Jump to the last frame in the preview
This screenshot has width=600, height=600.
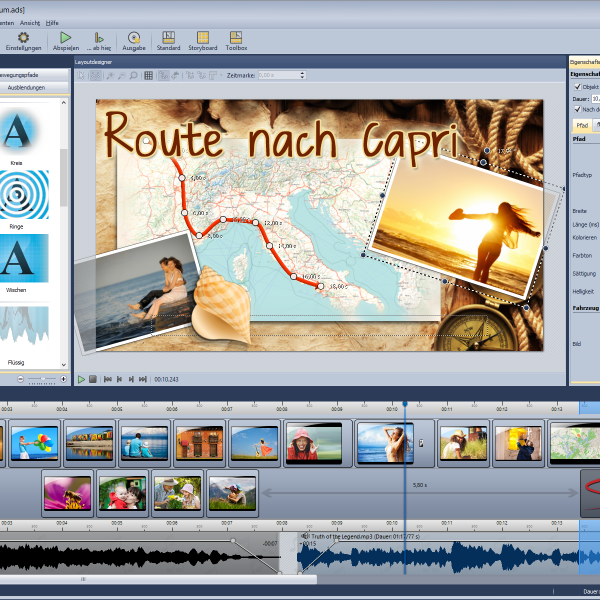pos(143,379)
